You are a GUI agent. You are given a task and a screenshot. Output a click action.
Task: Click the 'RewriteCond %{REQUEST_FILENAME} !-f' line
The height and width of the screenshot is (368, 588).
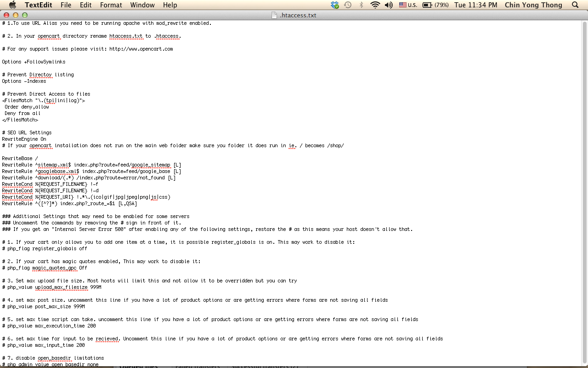point(50,184)
